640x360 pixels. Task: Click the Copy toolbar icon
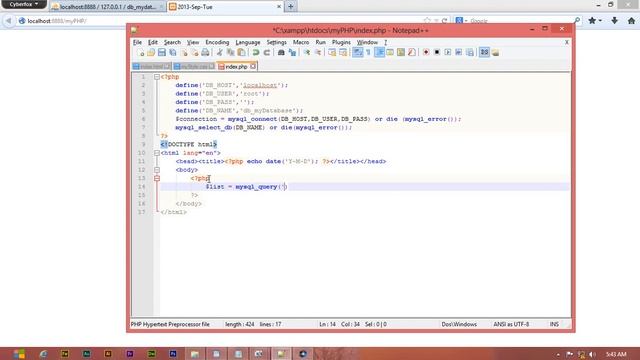click(231, 53)
